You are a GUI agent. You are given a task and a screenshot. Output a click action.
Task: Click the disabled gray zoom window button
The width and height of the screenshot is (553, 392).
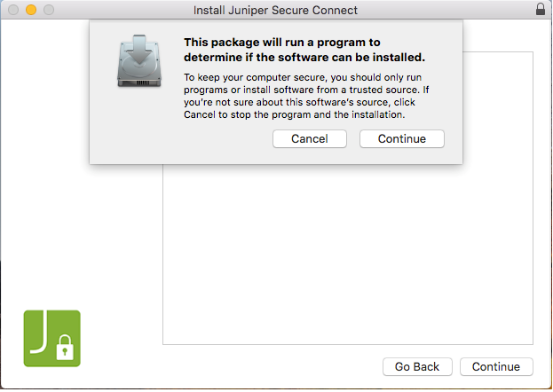tap(48, 10)
